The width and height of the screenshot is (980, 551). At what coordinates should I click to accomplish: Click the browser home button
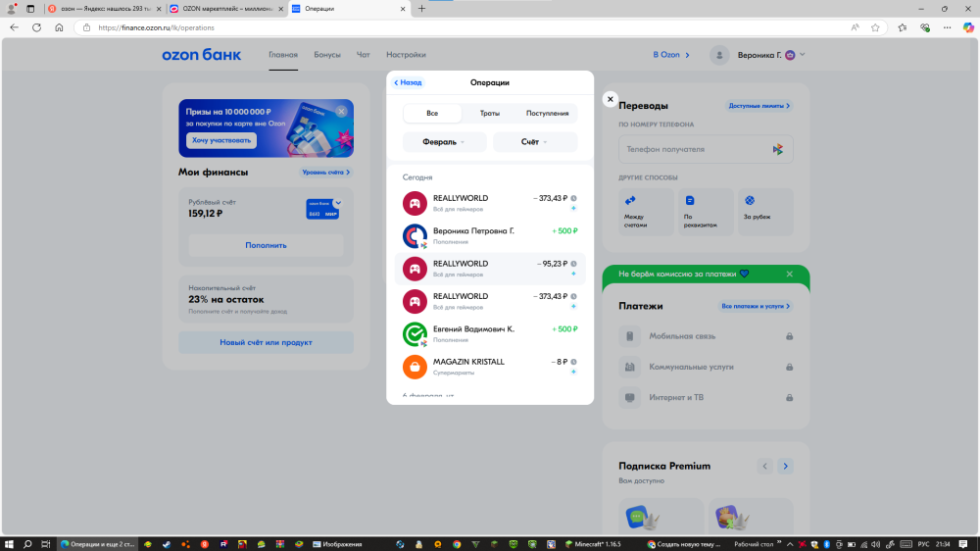pyautogui.click(x=59, y=27)
